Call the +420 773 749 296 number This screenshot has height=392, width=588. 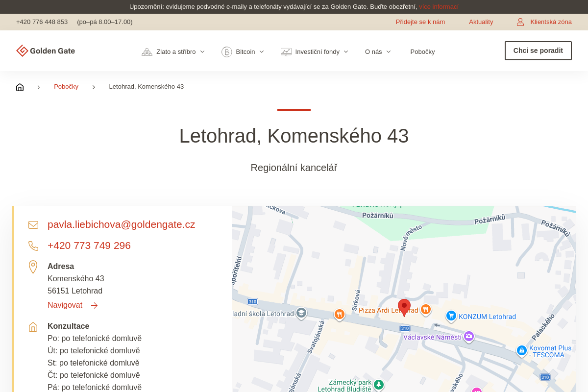click(89, 245)
